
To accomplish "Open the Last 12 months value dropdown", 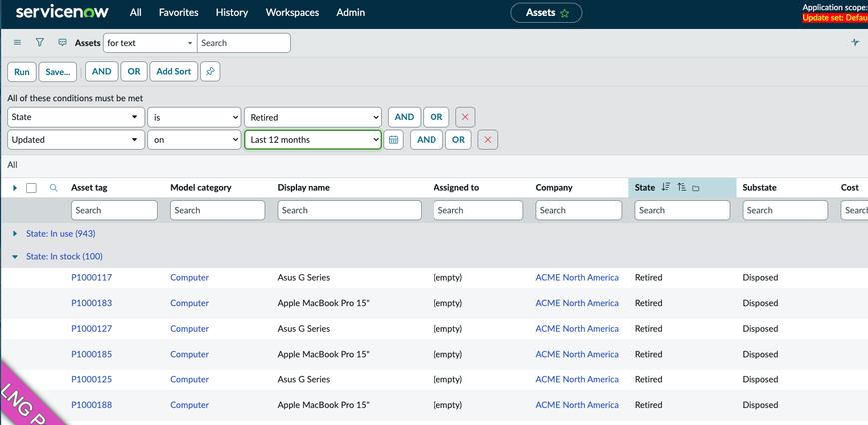I will pyautogui.click(x=312, y=140).
